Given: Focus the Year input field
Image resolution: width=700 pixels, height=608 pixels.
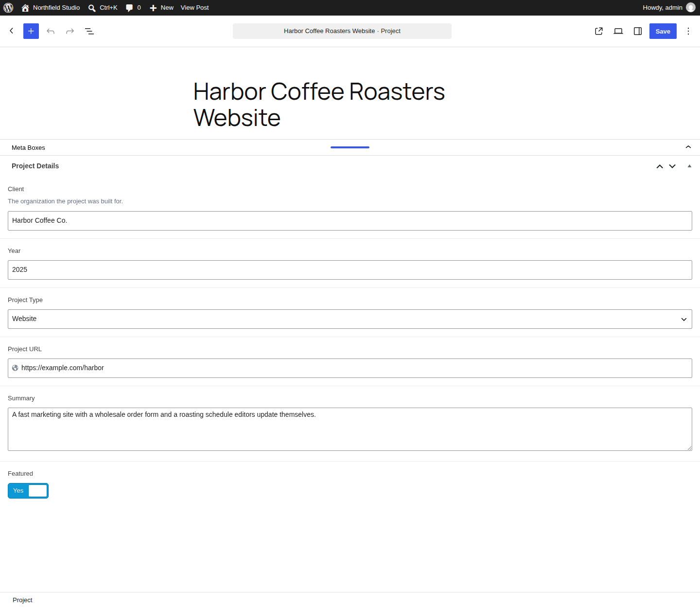Looking at the screenshot, I should (350, 270).
